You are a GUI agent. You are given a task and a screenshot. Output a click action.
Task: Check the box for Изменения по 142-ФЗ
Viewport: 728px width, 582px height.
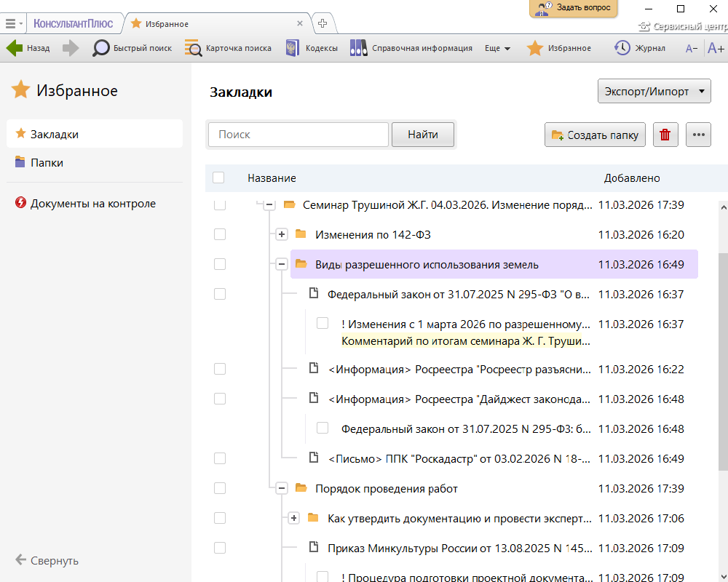pyautogui.click(x=220, y=234)
